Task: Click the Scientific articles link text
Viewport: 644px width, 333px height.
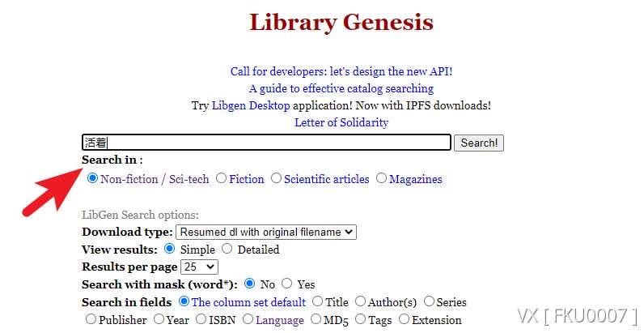Action: click(x=327, y=179)
